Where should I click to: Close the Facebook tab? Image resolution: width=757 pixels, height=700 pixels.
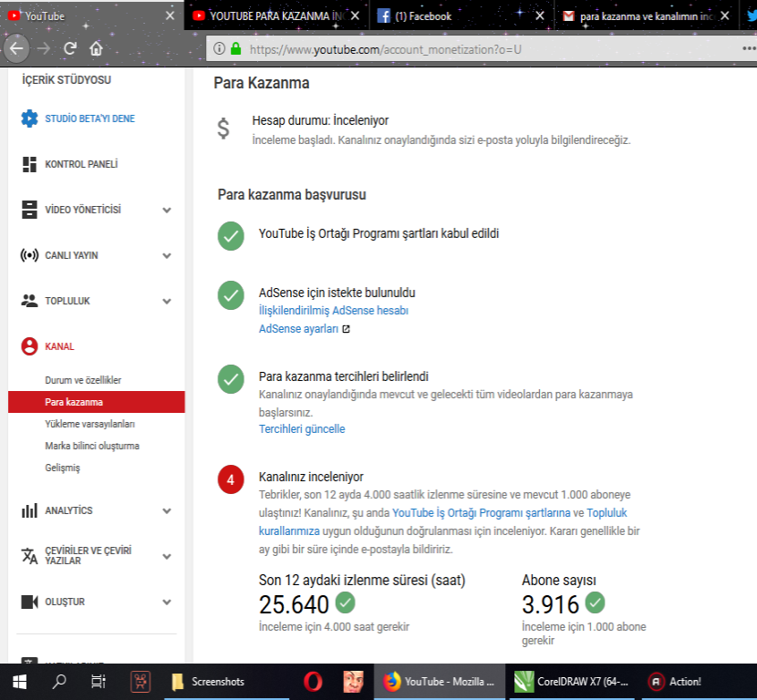pyautogui.click(x=540, y=15)
